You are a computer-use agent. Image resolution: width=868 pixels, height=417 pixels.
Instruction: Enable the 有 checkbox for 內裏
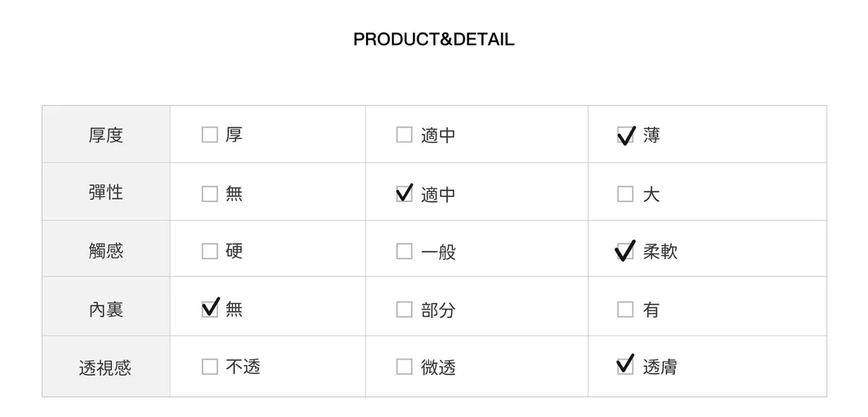(625, 310)
